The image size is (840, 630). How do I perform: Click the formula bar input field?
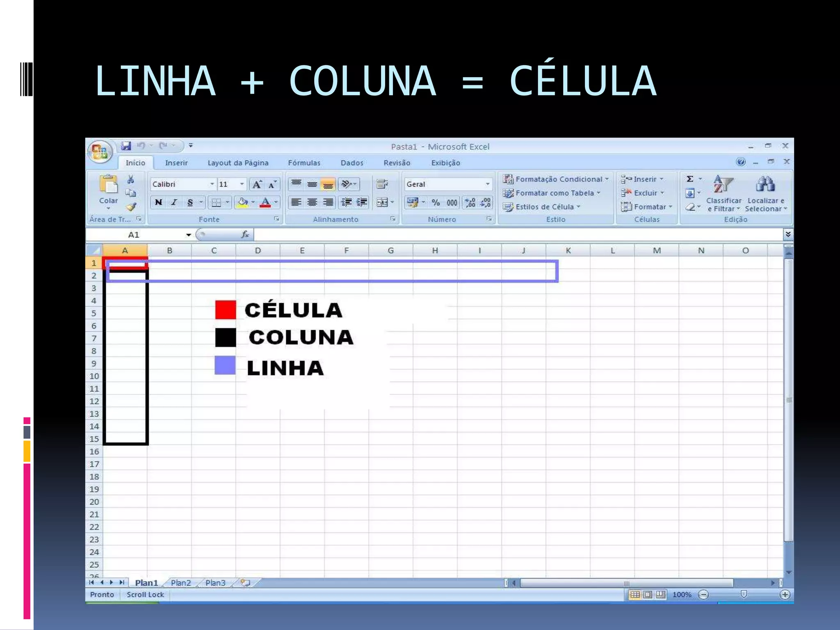518,235
